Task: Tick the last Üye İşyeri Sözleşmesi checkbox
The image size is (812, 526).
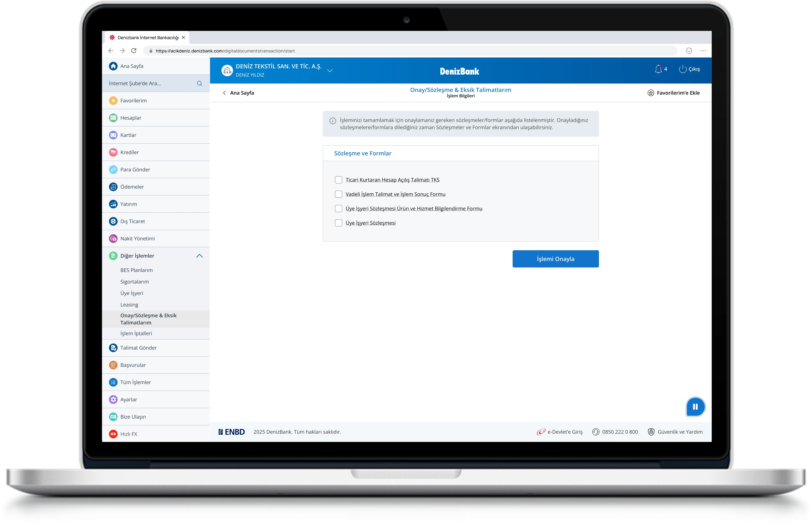Action: coord(338,223)
